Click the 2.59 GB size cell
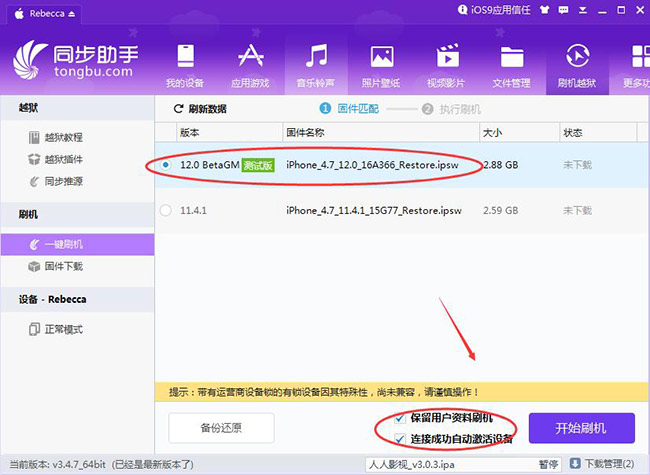 click(x=501, y=211)
